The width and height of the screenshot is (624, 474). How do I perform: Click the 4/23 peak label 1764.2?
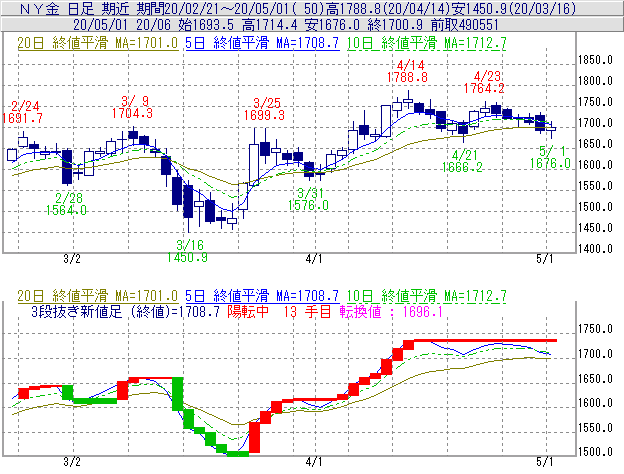pyautogui.click(x=484, y=88)
